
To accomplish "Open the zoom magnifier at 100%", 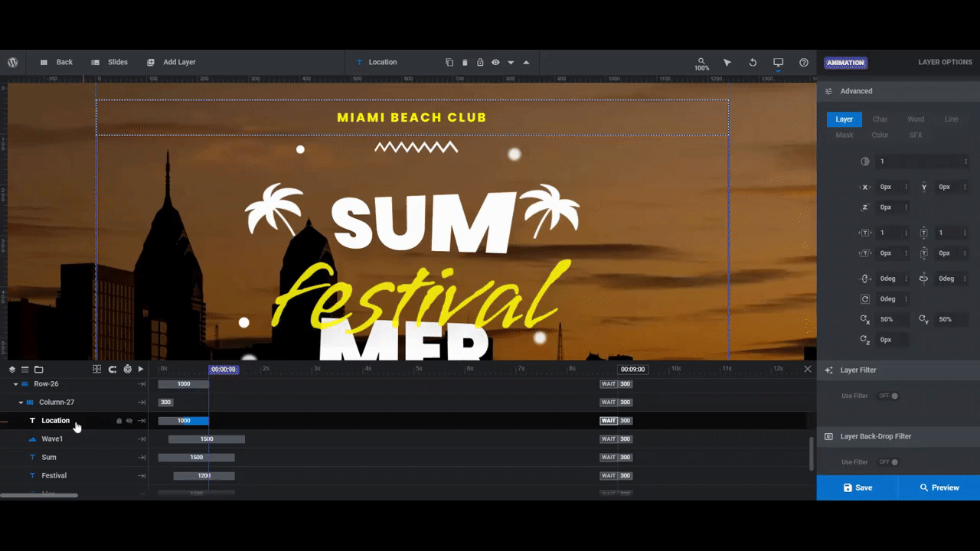I will 701,64.
